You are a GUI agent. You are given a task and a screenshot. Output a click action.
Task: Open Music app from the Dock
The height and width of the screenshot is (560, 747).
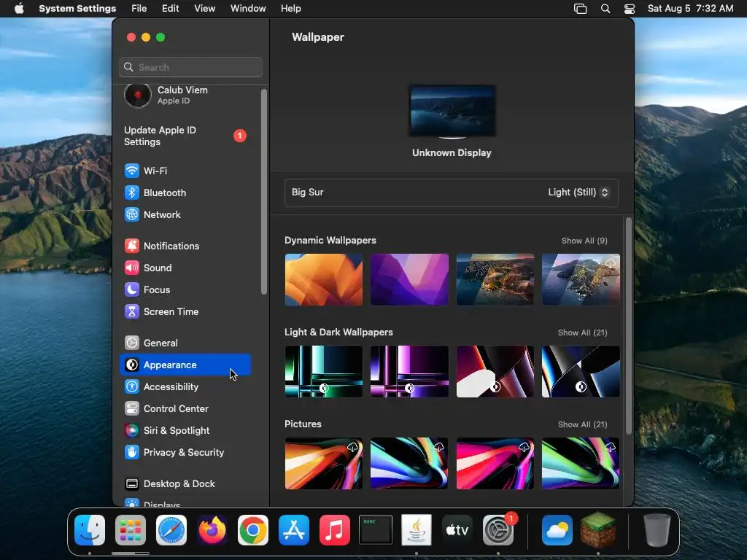coord(334,530)
